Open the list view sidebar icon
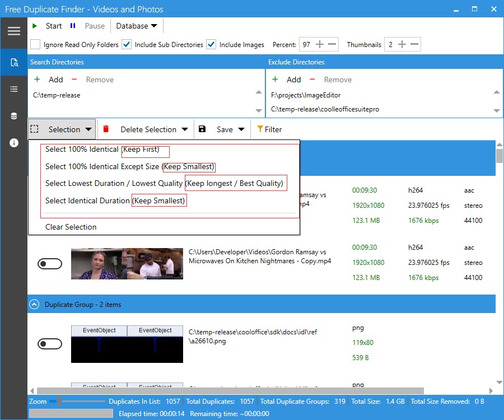Viewport: 504px width, 420px height. pyautogui.click(x=14, y=89)
